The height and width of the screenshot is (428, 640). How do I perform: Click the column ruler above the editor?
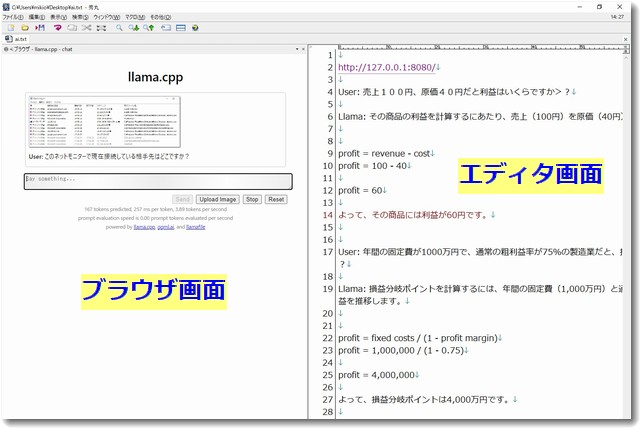pos(480,47)
